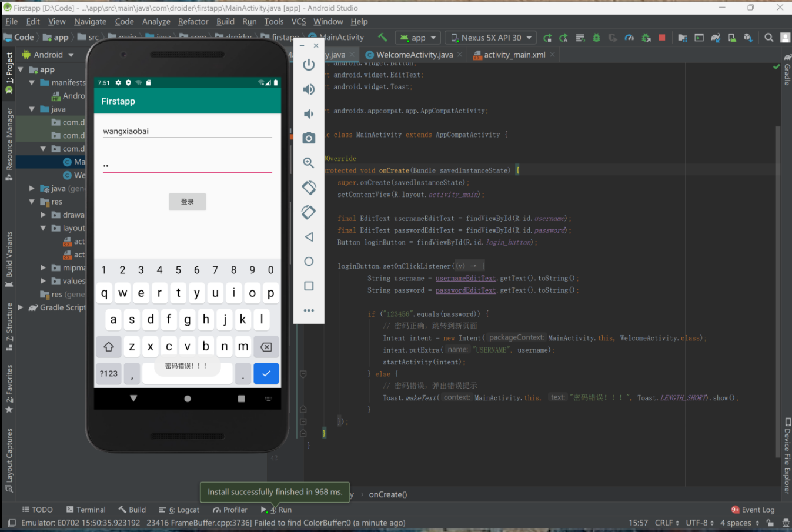The height and width of the screenshot is (532, 792).
Task: Toggle the ?123 symbols keyboard key
Action: (x=109, y=373)
